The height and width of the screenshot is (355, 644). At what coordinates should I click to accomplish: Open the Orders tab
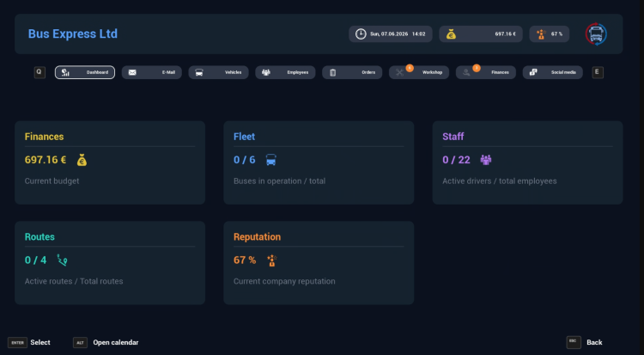352,73
